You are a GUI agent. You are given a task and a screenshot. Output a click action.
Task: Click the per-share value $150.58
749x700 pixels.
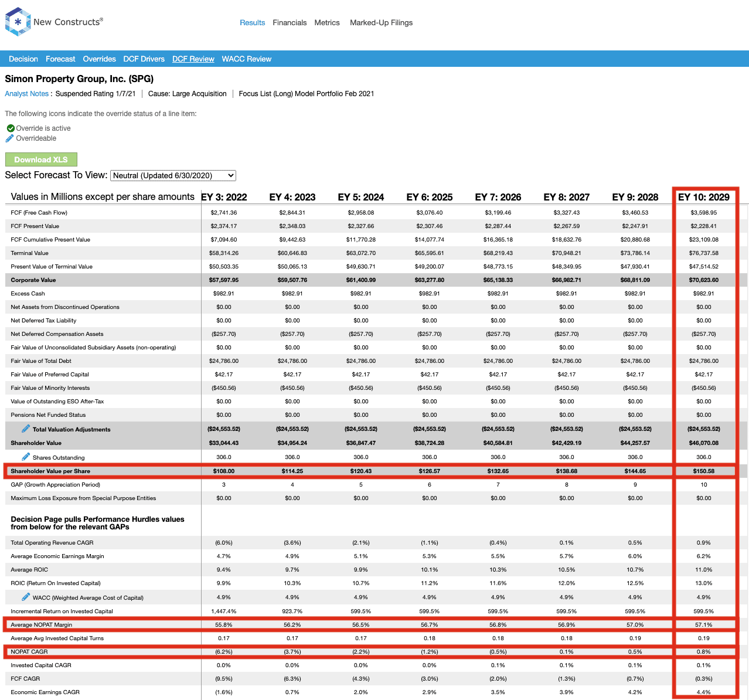pos(704,471)
